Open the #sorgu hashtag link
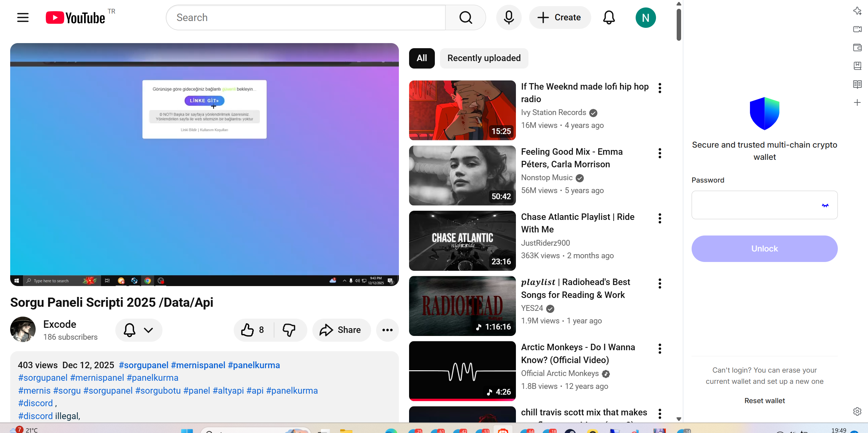 (67, 391)
